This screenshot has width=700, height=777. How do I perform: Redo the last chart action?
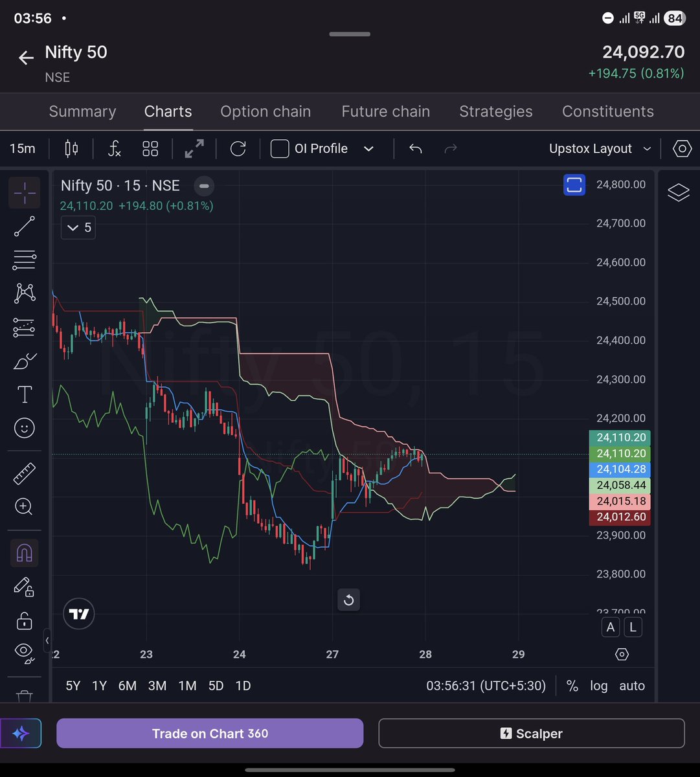451,149
